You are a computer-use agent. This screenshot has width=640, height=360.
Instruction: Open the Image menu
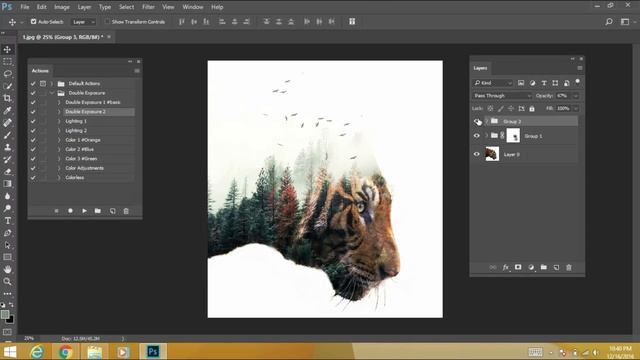click(x=62, y=7)
